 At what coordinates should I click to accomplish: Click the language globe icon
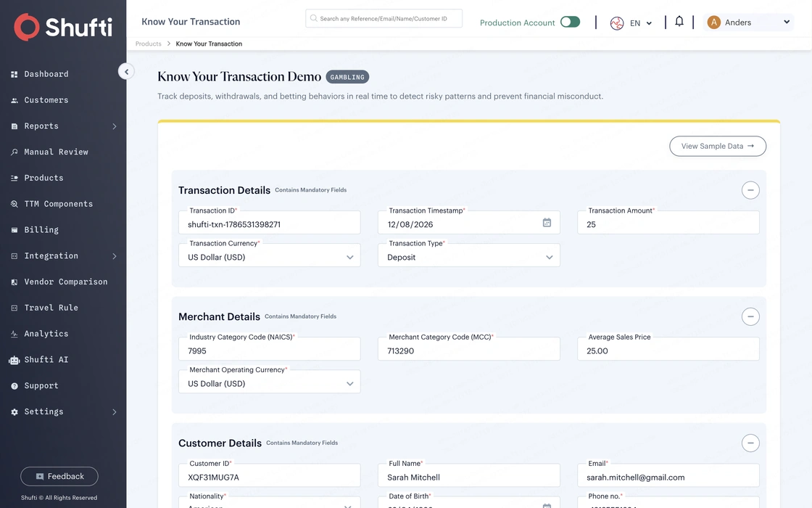click(x=617, y=22)
